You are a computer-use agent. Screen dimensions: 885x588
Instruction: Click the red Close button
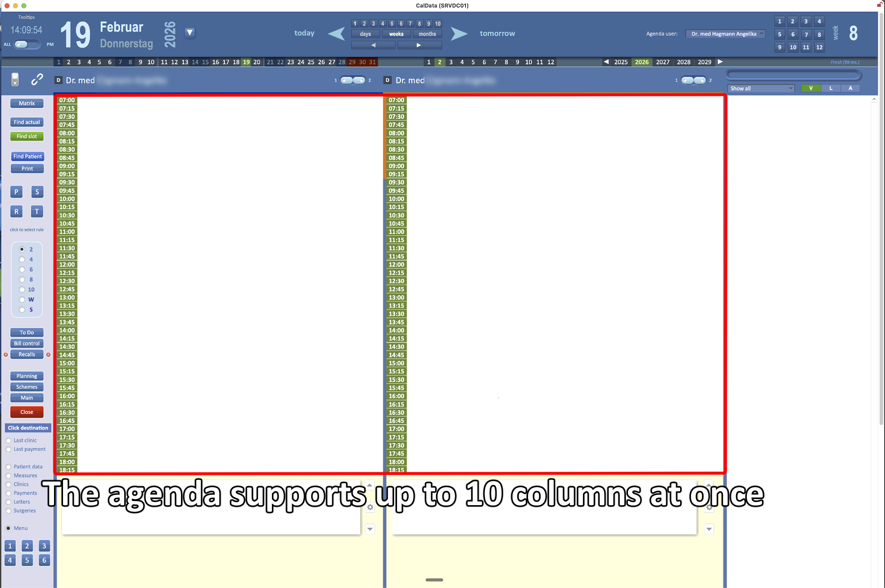(27, 412)
